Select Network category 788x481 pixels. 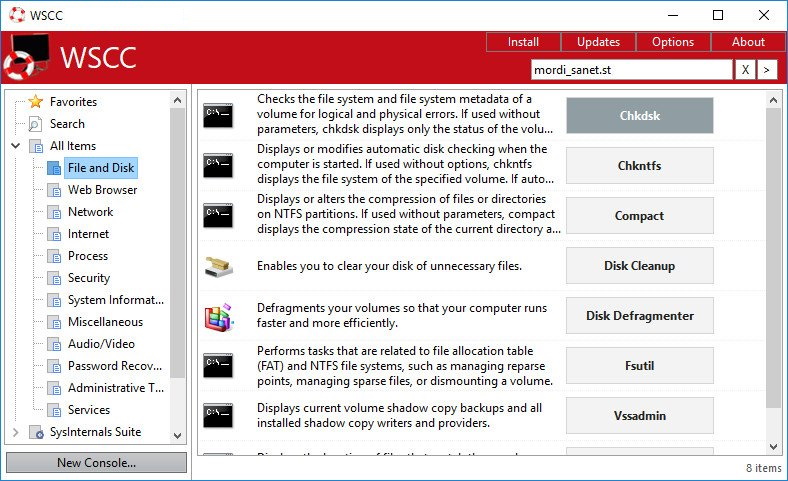90,212
